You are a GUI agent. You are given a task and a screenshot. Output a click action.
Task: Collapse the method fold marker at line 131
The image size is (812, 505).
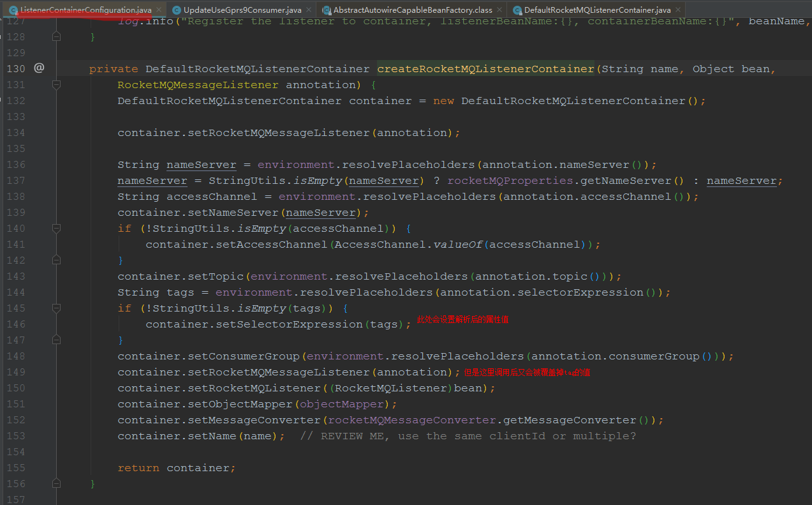(x=56, y=84)
